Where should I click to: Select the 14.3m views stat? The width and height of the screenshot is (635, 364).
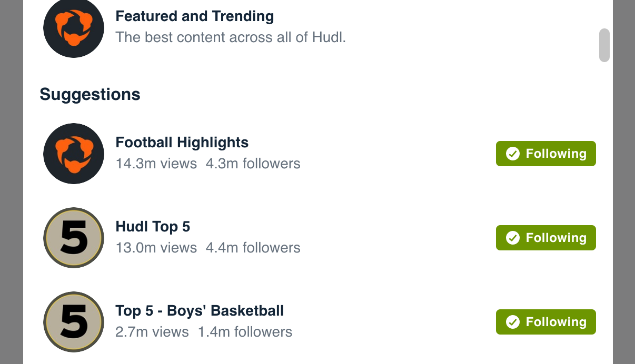[156, 164]
